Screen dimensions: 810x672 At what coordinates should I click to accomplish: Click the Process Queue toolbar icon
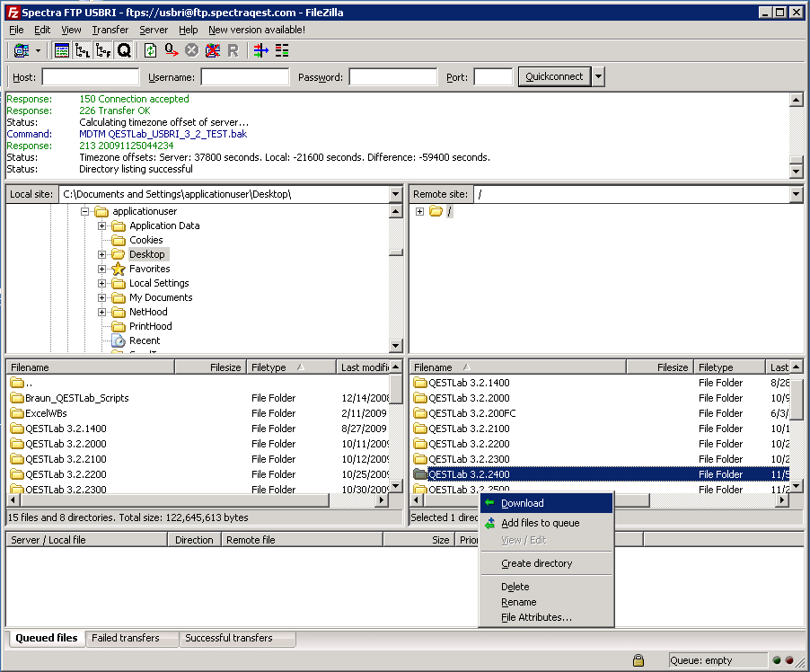pyautogui.click(x=171, y=51)
